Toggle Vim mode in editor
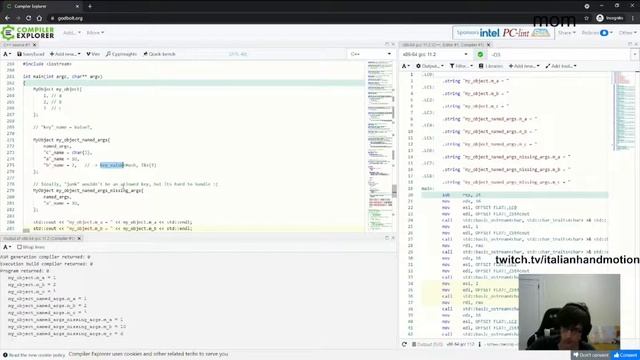Image resolution: width=640 pixels, height=360 pixels. tap(93, 54)
